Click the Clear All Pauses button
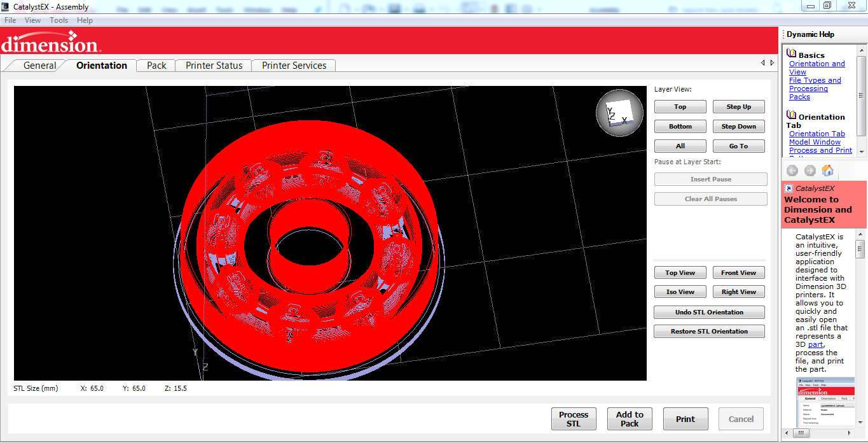This screenshot has height=443, width=868. tap(711, 199)
